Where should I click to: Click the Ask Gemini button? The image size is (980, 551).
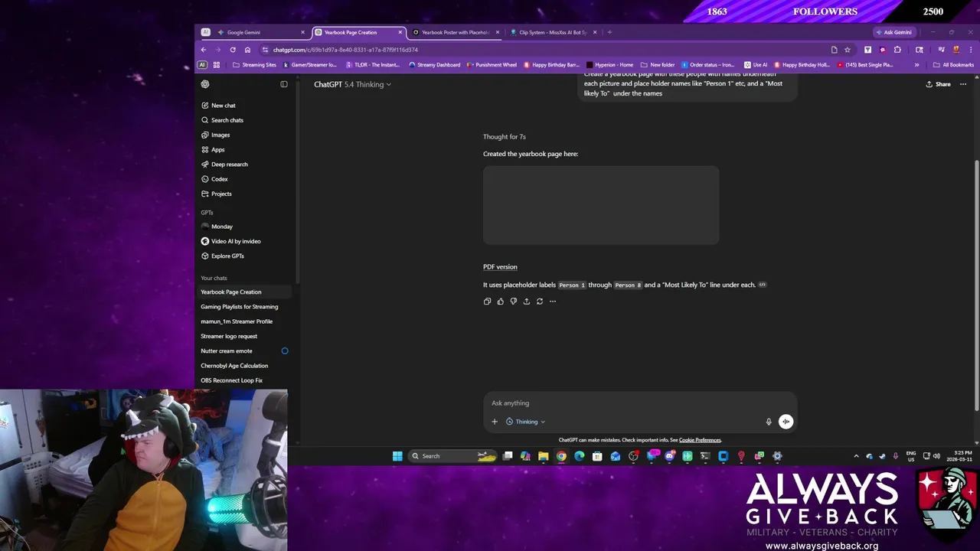(894, 32)
